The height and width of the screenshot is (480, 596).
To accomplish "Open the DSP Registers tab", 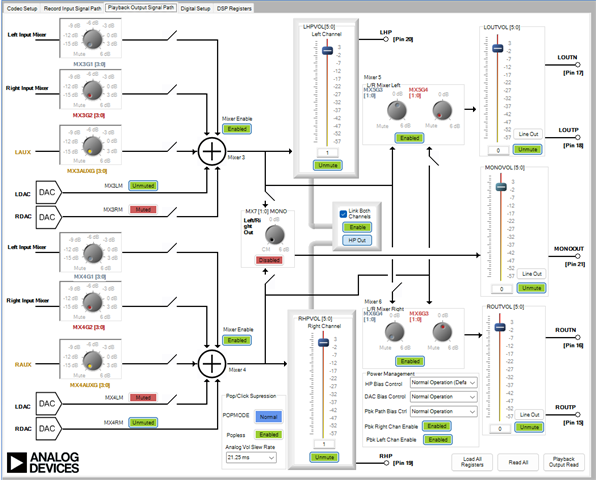I will click(234, 8).
